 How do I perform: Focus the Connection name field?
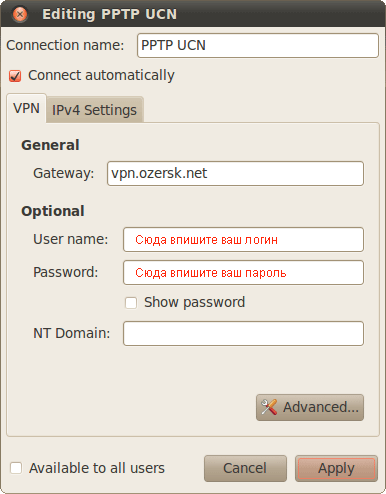click(258, 45)
